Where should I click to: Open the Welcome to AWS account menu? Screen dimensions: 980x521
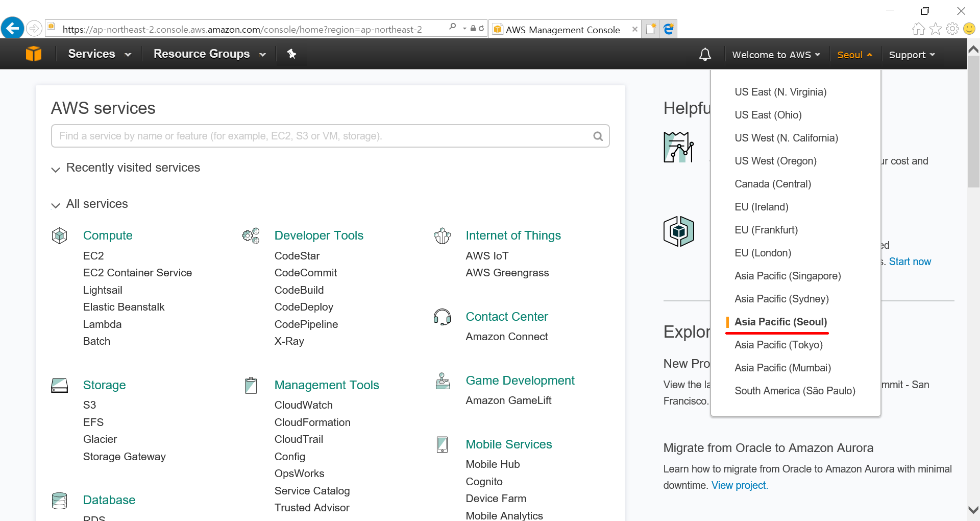(x=776, y=55)
